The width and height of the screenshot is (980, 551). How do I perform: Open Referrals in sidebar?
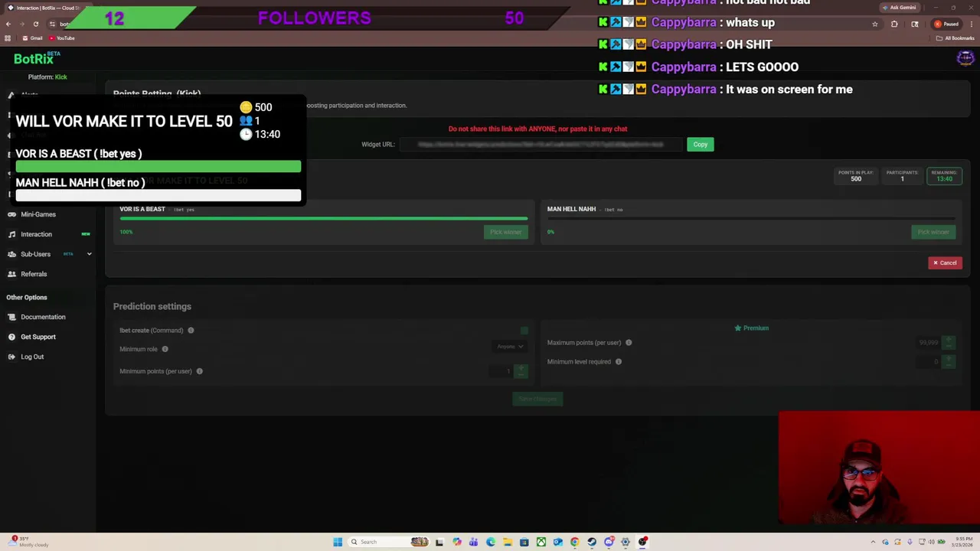(x=34, y=274)
